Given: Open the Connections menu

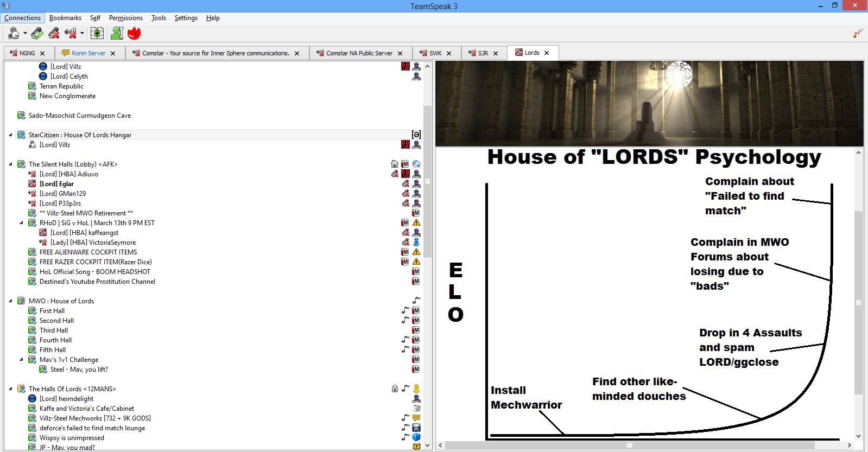Looking at the screenshot, I should tap(22, 18).
